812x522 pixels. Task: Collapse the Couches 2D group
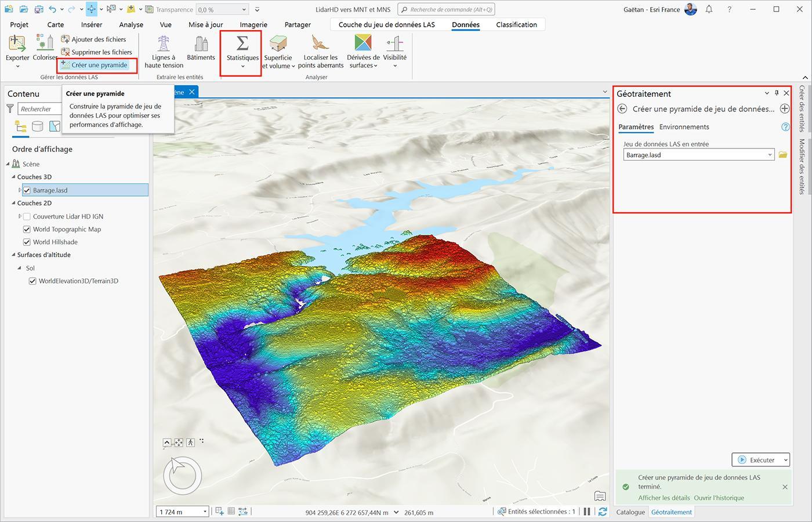[x=14, y=203]
